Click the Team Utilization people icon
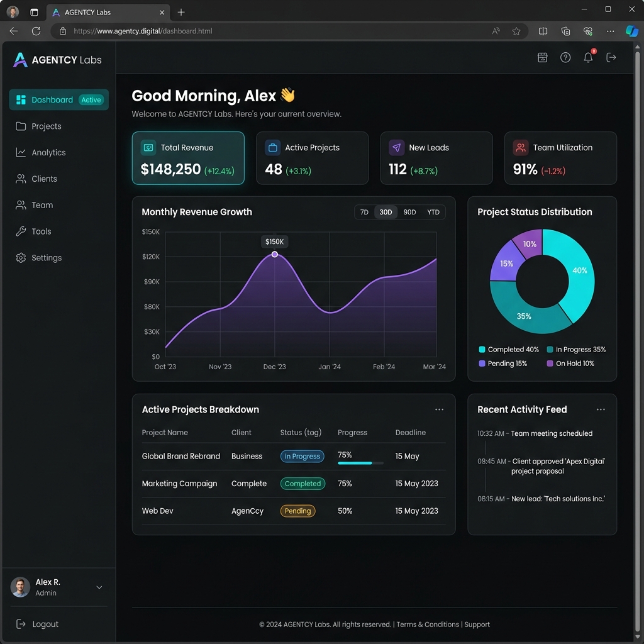Viewport: 644px width, 644px height. (521, 147)
